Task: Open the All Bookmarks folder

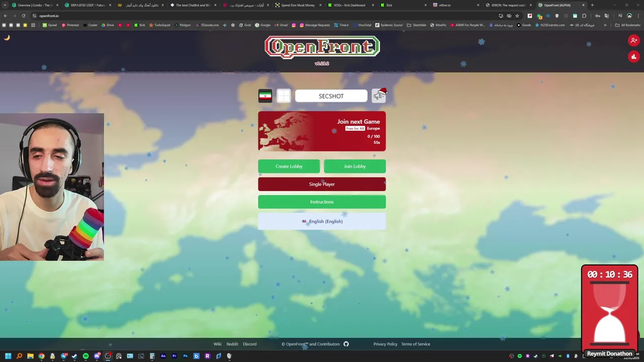Action: coord(627,25)
